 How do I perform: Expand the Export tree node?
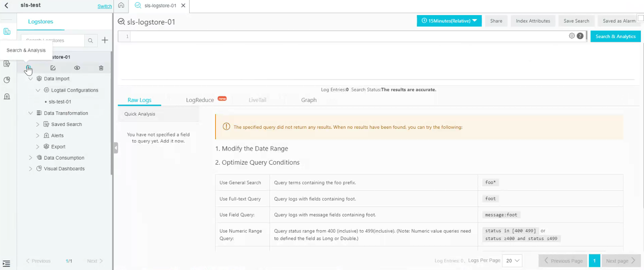click(x=38, y=147)
